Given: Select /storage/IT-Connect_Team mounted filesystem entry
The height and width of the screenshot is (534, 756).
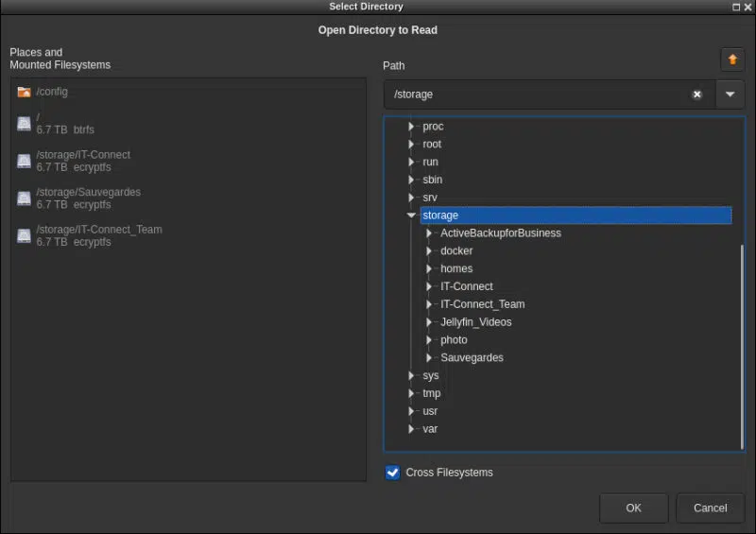Looking at the screenshot, I should tap(99, 236).
